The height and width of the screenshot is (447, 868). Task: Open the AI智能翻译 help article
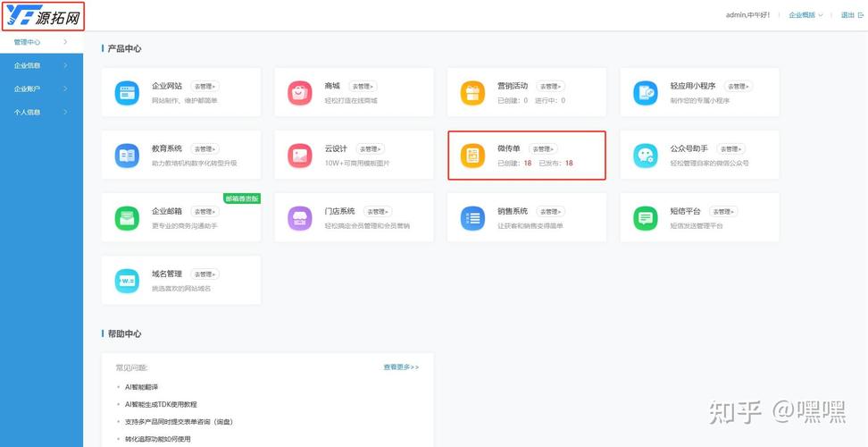141,387
